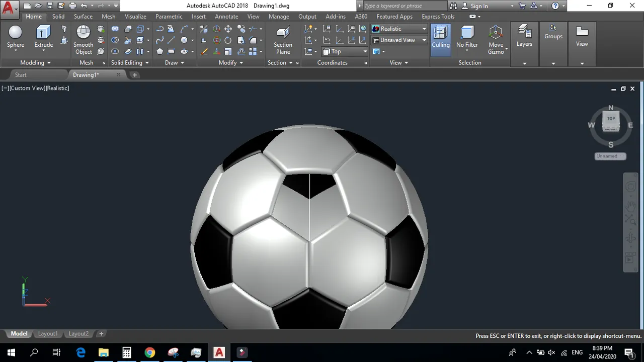Click the Section Plane tool
The image size is (644, 362).
pyautogui.click(x=283, y=40)
